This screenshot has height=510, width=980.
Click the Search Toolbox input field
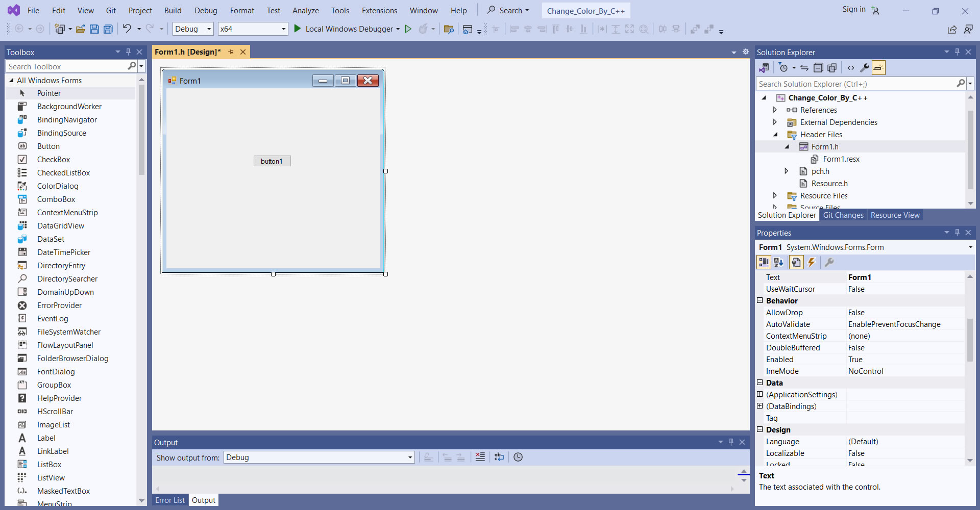coord(66,67)
